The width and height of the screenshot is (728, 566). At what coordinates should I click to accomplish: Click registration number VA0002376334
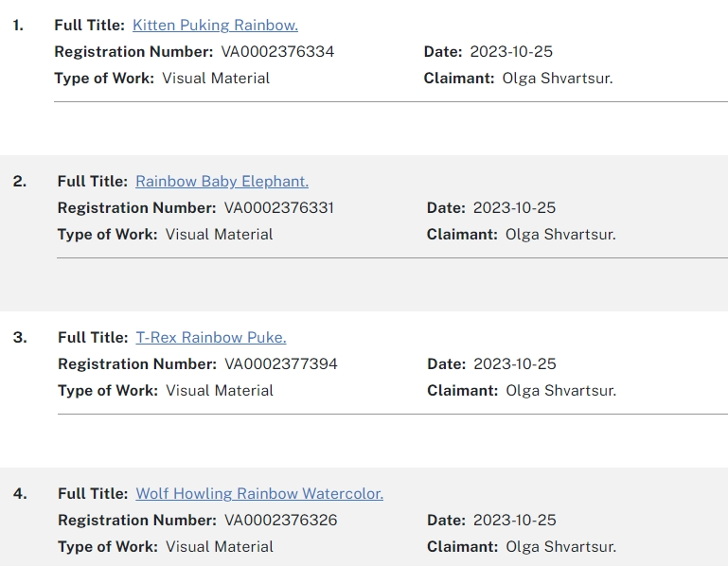tap(277, 51)
